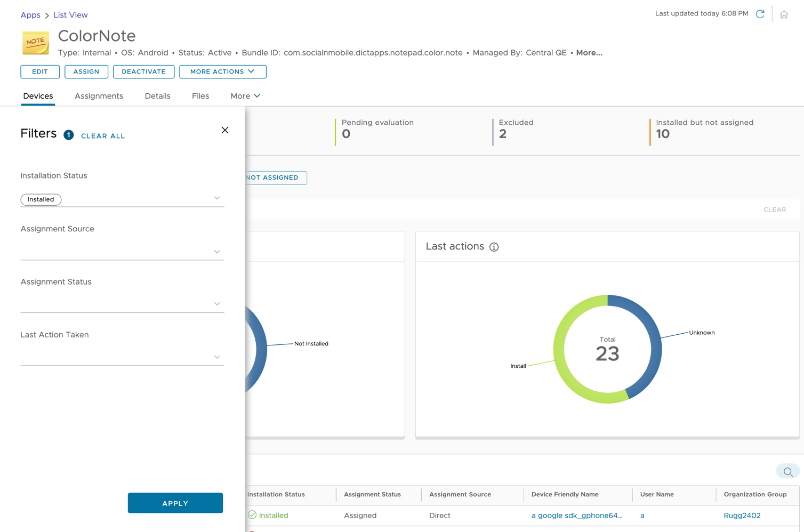Switch to the Assignments tab
This screenshot has width=804, height=532.
click(x=99, y=96)
